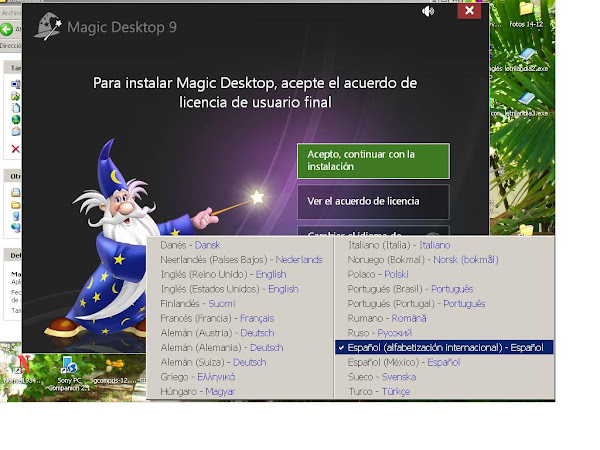This screenshot has width=600, height=450.
Task: Choose Neerlandés (Países Bajos) - Nederlands
Action: click(241, 260)
